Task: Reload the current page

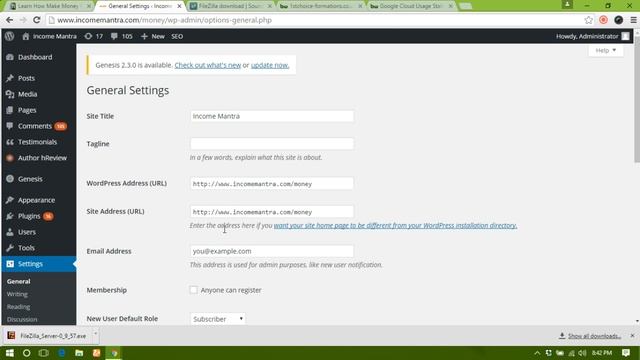Action: 37,20
